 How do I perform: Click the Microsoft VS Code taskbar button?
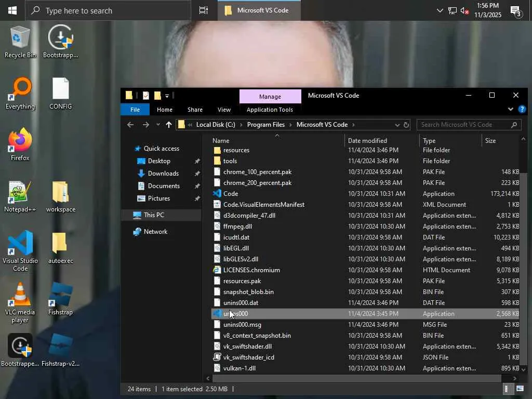click(x=259, y=10)
